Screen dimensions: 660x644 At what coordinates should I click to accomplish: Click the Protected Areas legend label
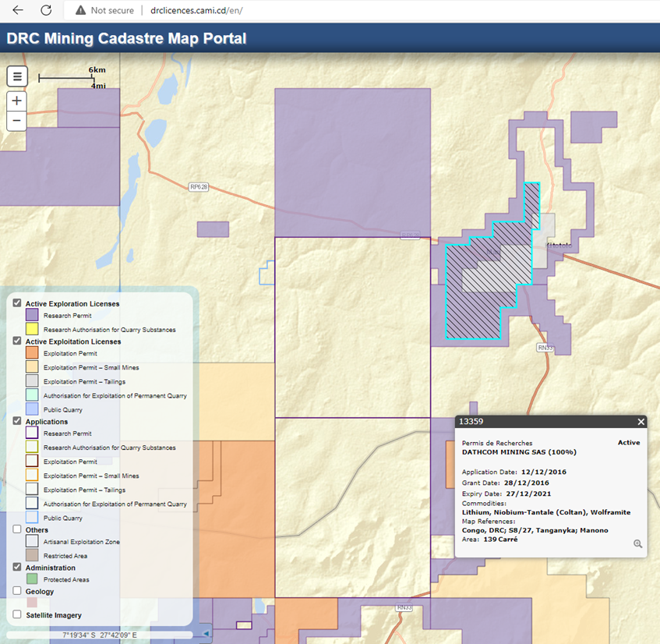[x=66, y=579]
